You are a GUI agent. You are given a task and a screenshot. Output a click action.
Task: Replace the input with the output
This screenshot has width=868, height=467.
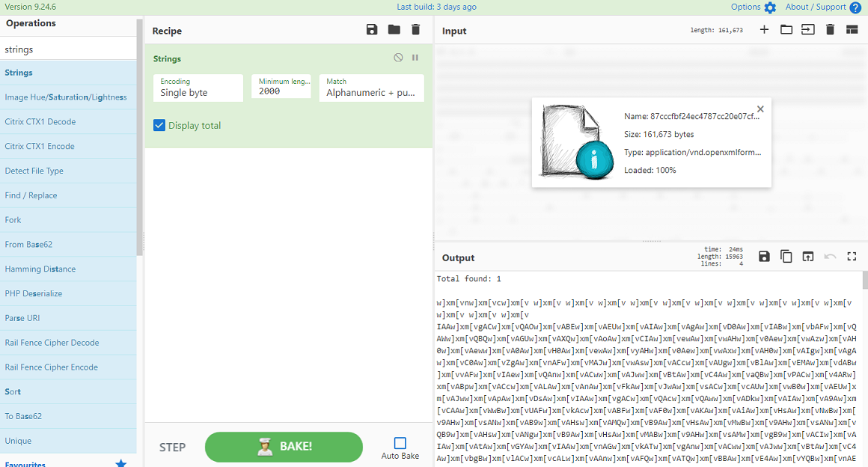808,257
